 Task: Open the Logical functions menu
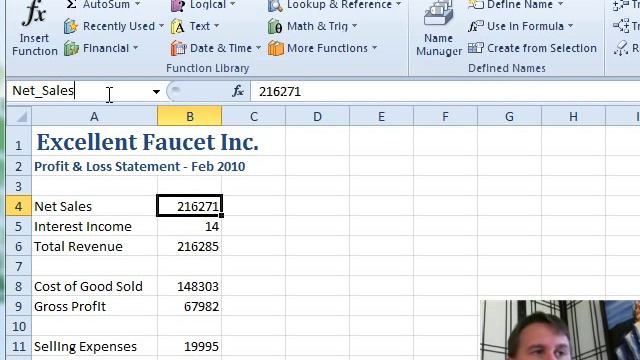pos(203,5)
